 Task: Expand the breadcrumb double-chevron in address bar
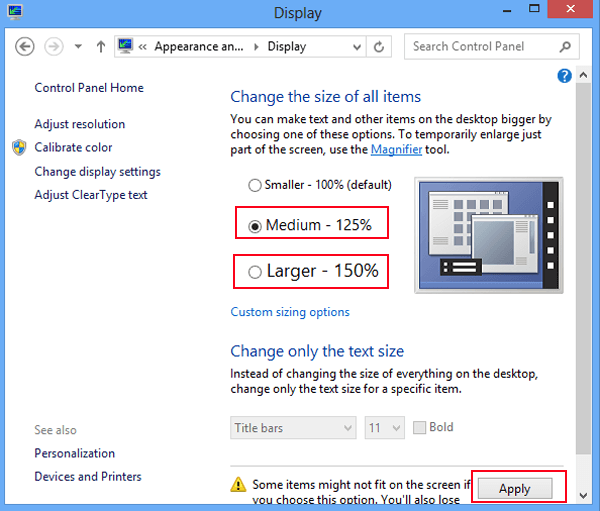(x=143, y=47)
